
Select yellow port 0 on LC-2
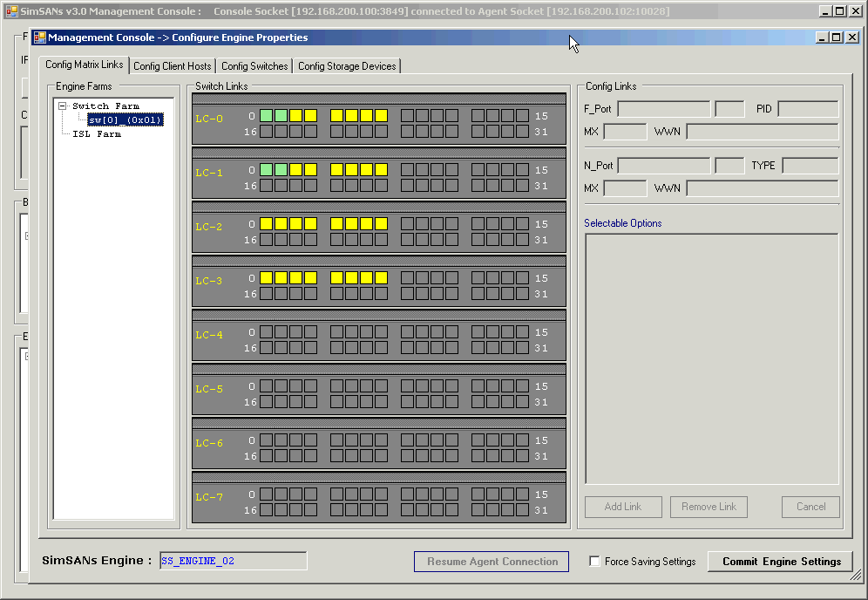267,224
